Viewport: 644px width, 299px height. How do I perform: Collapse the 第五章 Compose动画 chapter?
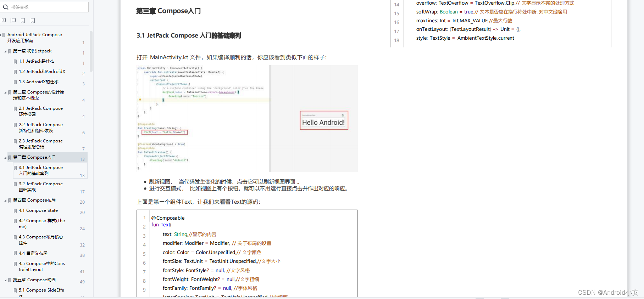(5, 280)
